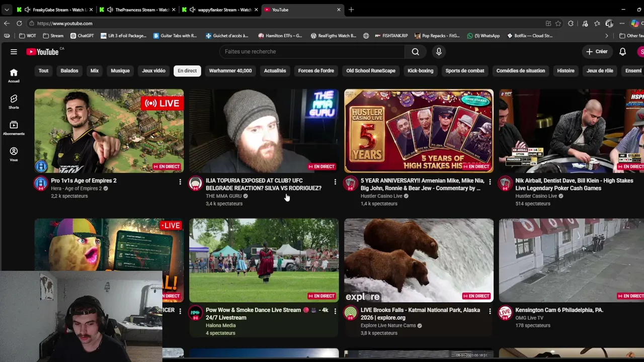Viewport: 644px width, 362px height.
Task: Start voice search with the microphone
Action: (439, 51)
